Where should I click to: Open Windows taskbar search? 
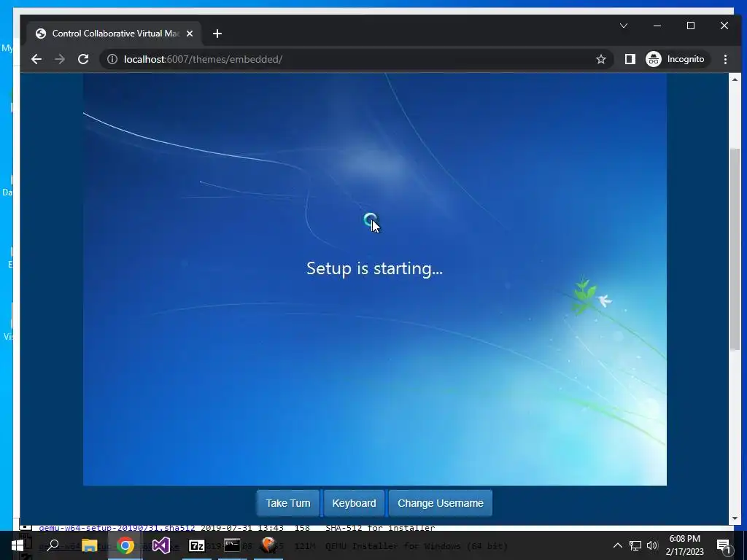tap(53, 545)
